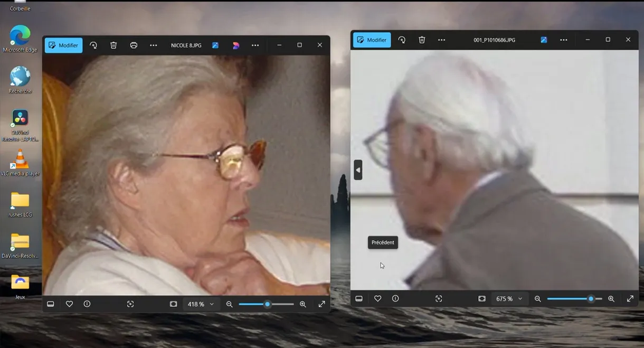Toggle filmstrip in the NICOLE 8.JPG window
644x348 pixels.
click(x=51, y=304)
